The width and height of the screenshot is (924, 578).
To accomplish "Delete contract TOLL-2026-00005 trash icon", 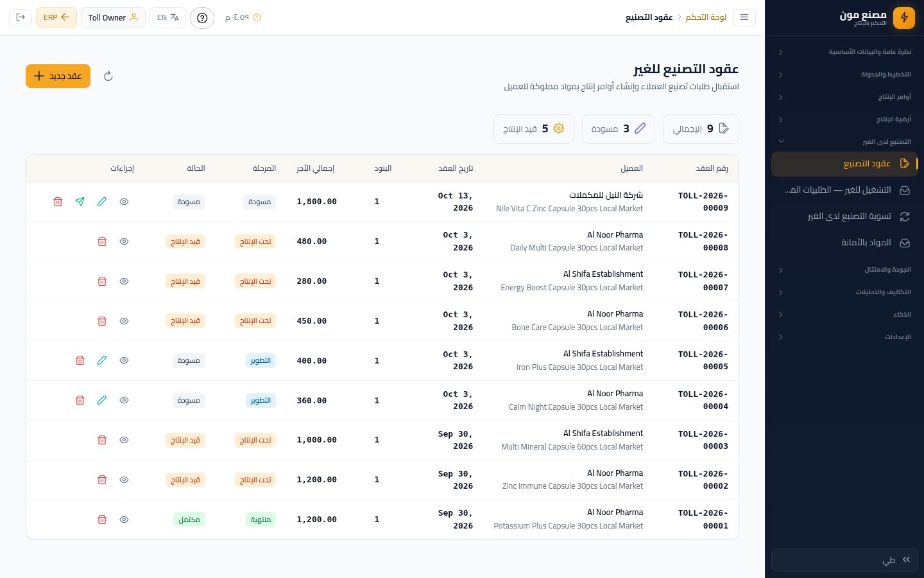I will pos(80,360).
